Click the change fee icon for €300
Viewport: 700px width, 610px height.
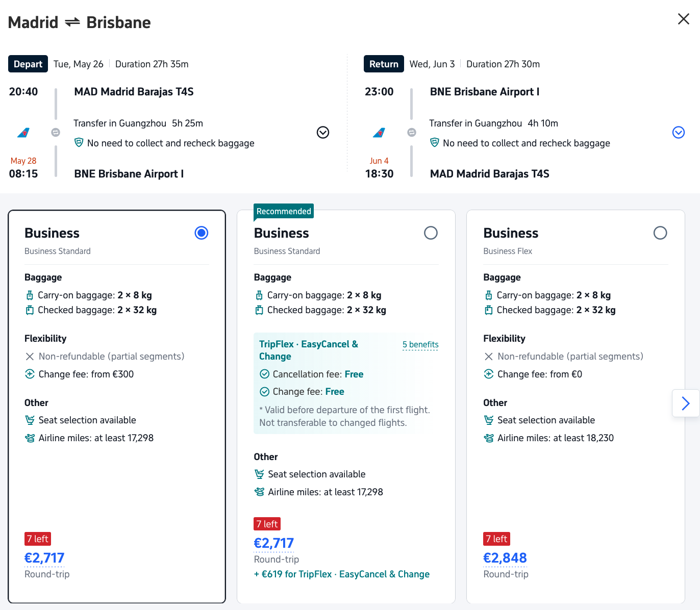coord(30,374)
